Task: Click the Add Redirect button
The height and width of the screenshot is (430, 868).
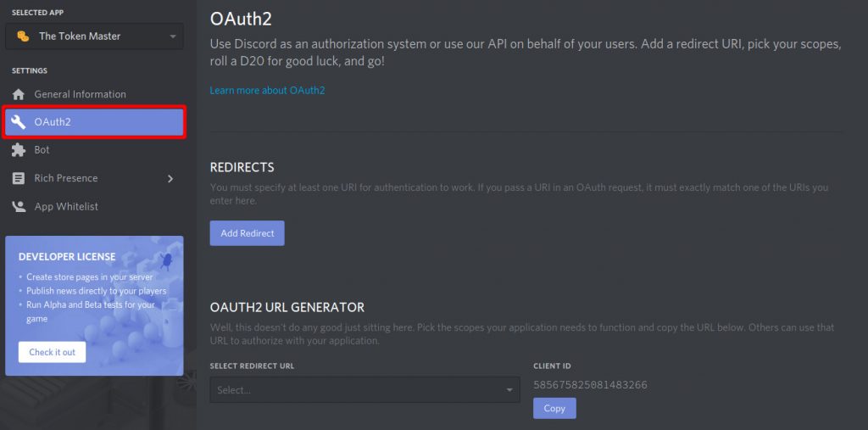Action: (247, 233)
